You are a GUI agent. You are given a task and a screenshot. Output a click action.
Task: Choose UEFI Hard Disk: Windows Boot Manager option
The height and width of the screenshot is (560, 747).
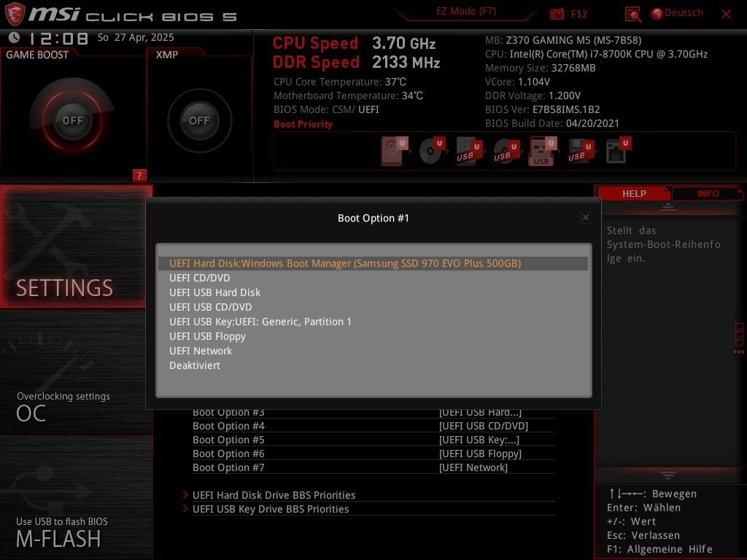point(373,263)
